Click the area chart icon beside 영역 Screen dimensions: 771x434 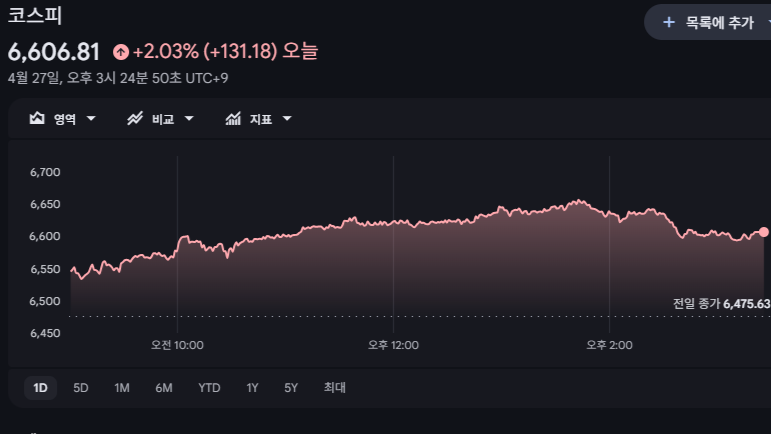click(x=38, y=119)
